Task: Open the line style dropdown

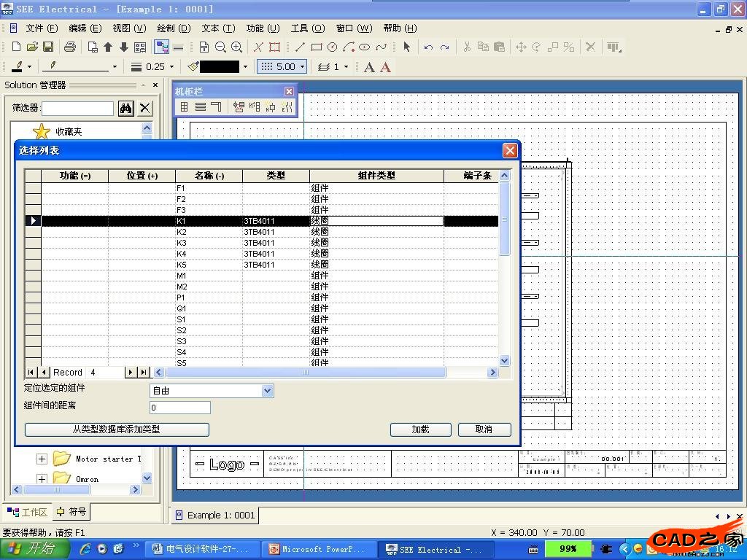Action: click(x=115, y=67)
